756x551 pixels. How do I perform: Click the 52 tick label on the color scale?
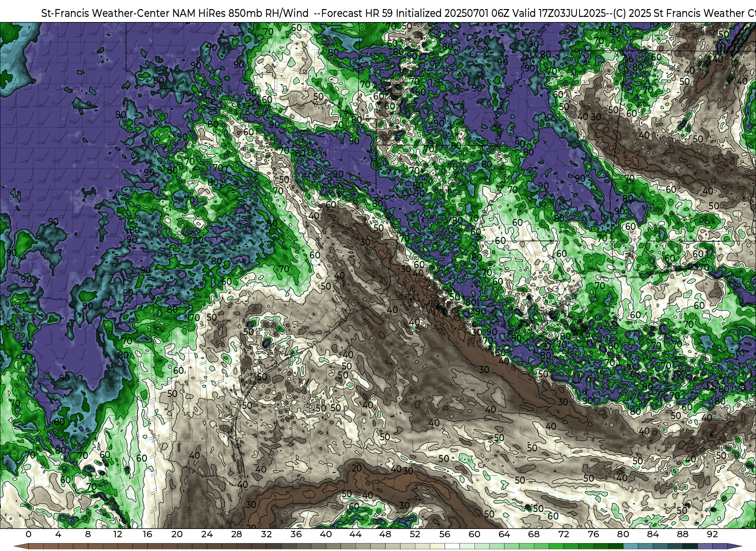point(415,534)
